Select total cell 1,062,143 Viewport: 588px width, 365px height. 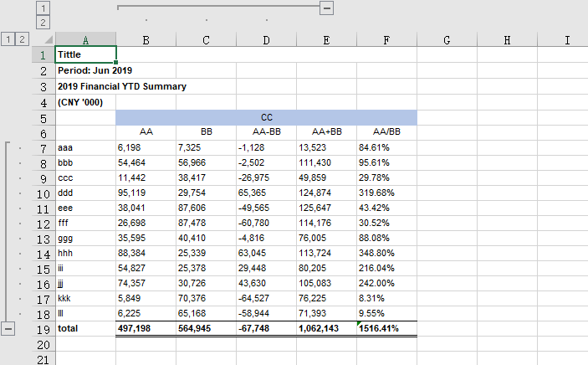[x=327, y=328]
